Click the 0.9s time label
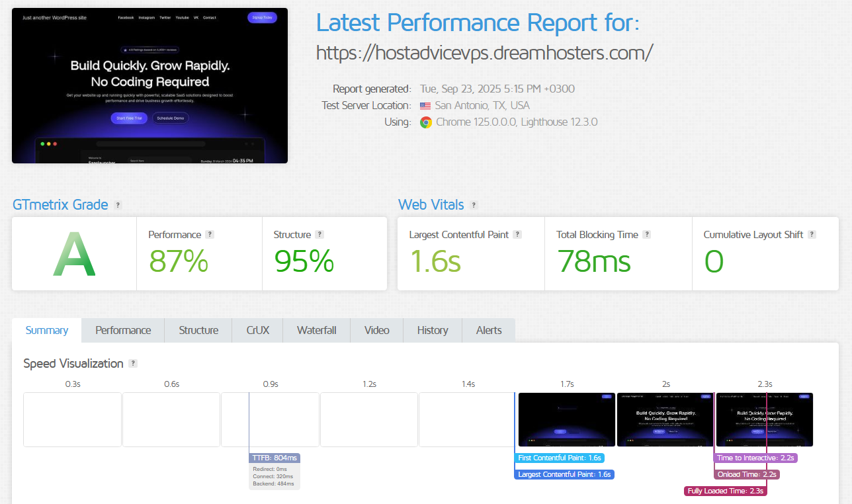 click(270, 384)
